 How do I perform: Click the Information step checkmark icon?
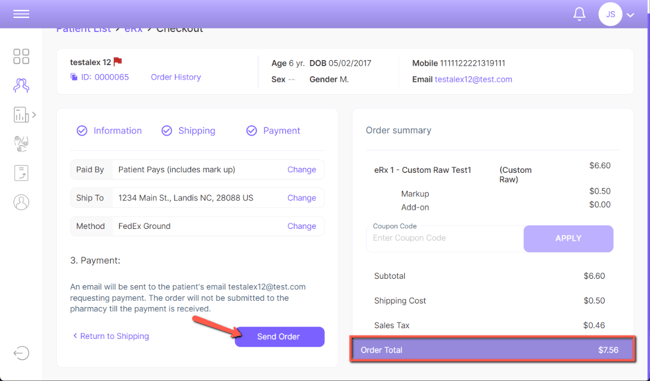(82, 131)
